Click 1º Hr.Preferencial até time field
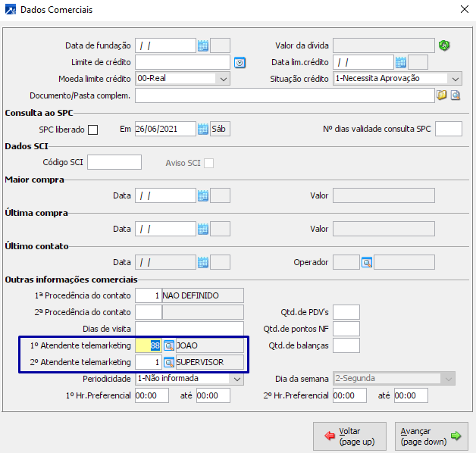Viewport: 476px width, 453px height. (213, 395)
